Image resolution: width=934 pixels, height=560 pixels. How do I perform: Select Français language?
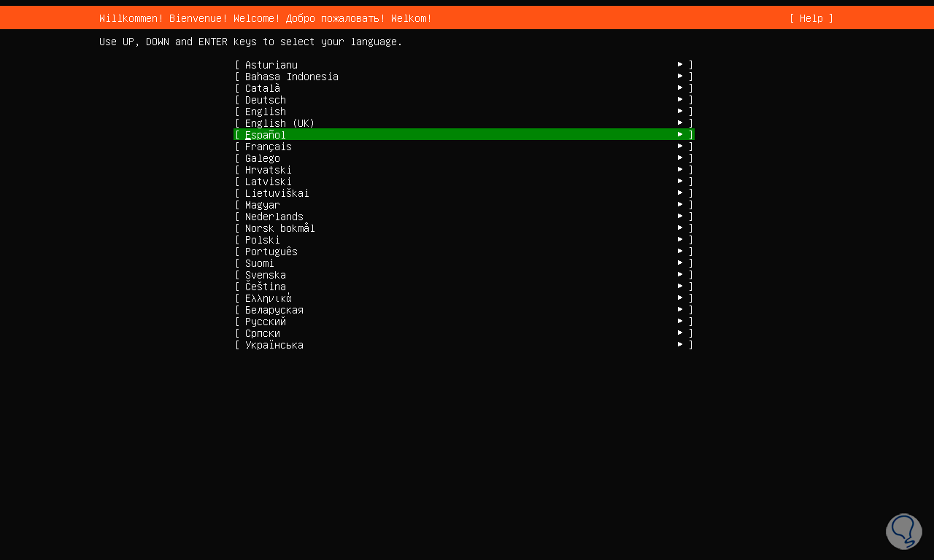coord(464,147)
